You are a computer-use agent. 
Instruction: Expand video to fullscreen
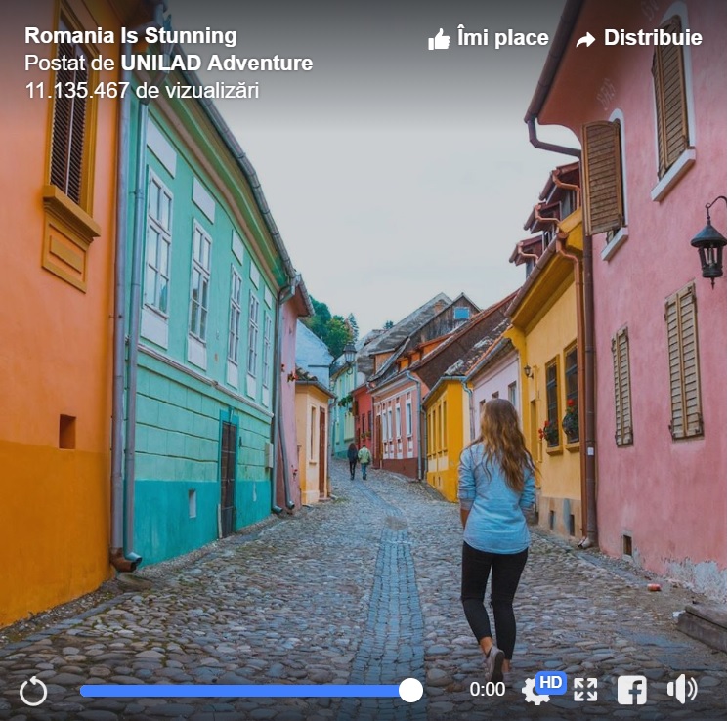click(585, 690)
